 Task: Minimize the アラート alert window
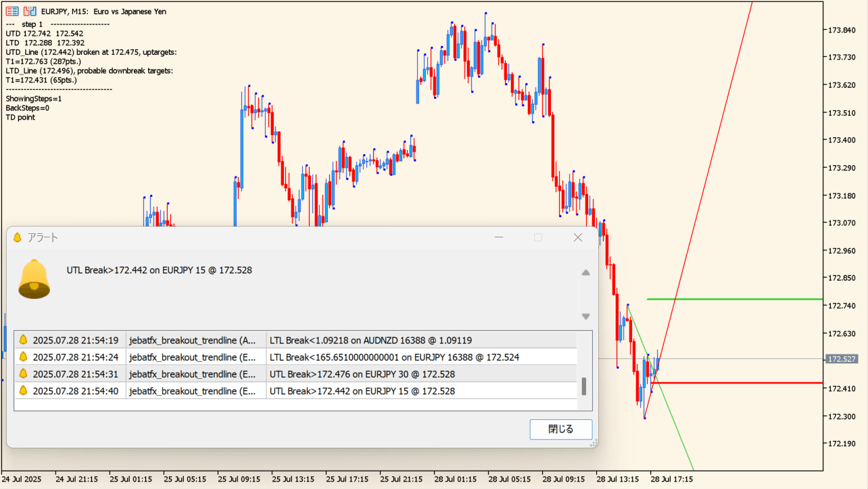click(499, 237)
